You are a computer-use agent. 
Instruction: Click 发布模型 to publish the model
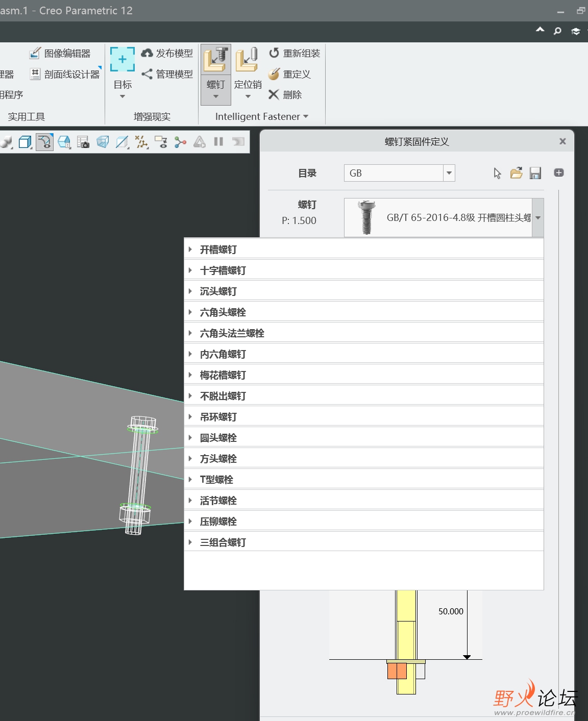coord(167,53)
